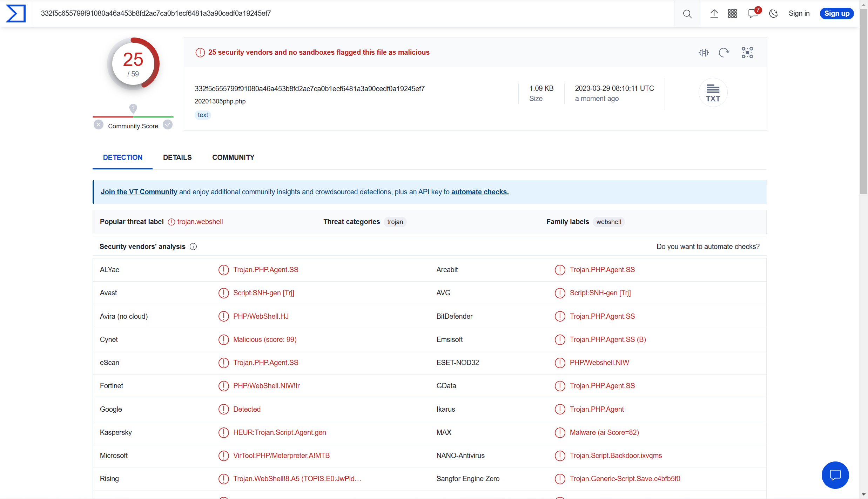This screenshot has height=499, width=868.
Task: Click the Sign up button
Action: [x=836, y=13]
